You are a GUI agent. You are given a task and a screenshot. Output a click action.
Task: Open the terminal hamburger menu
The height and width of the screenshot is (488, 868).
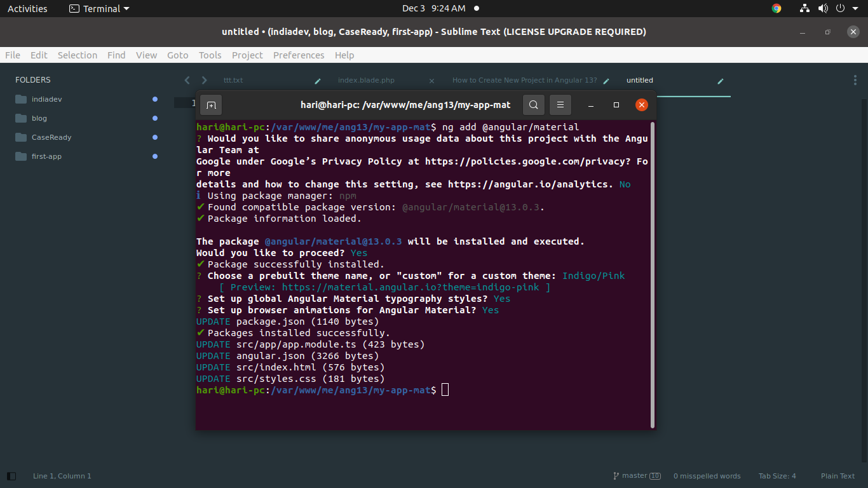point(560,105)
